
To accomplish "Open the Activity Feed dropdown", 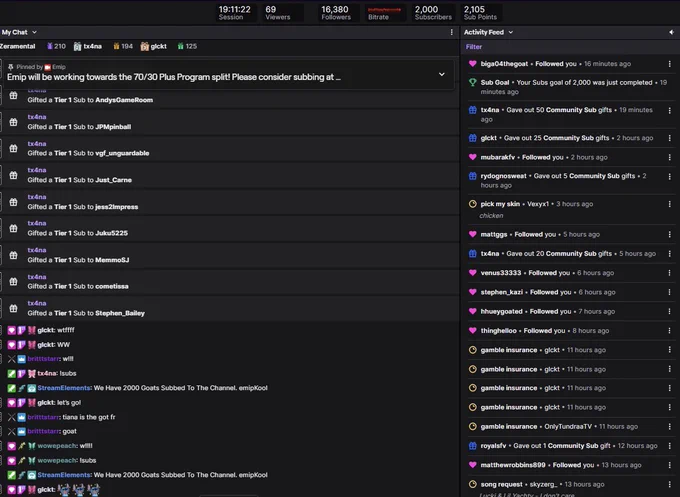I will pyautogui.click(x=488, y=32).
